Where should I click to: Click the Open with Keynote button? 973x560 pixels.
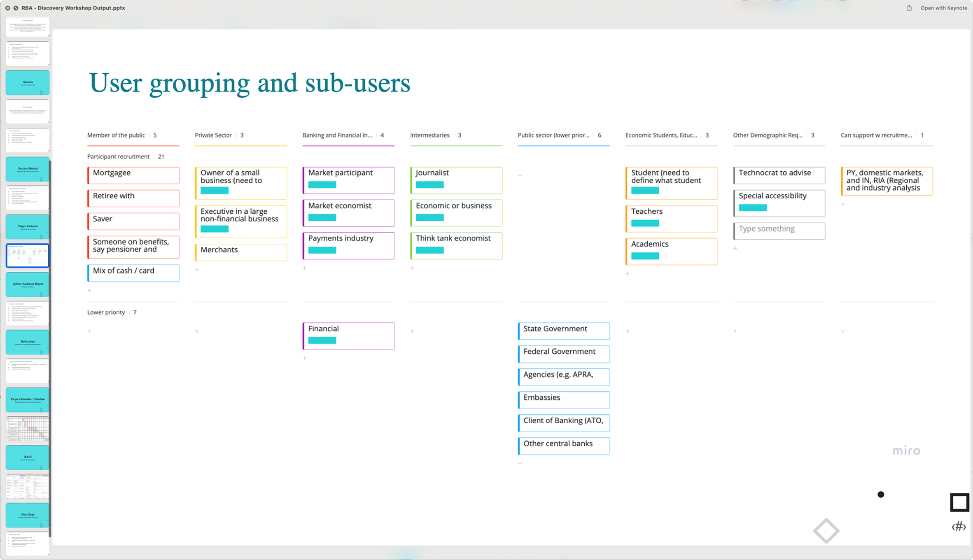coord(943,8)
